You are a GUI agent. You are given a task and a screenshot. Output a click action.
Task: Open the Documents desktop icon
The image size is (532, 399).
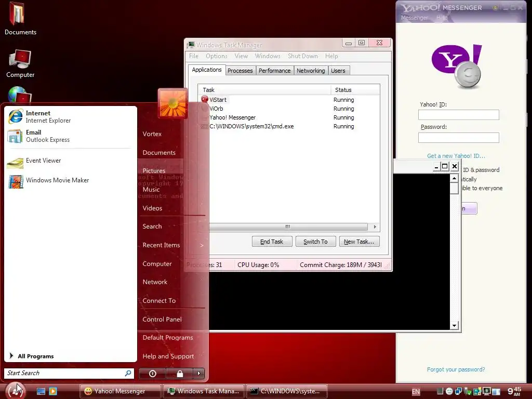(x=20, y=18)
